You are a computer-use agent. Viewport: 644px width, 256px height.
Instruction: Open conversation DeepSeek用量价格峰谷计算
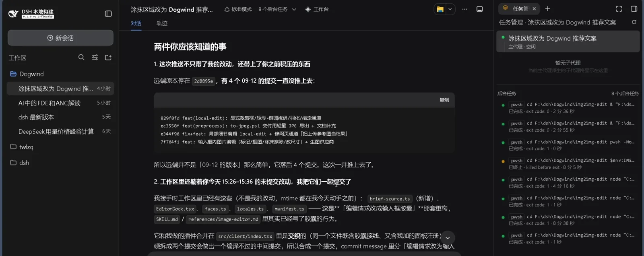tap(60, 132)
